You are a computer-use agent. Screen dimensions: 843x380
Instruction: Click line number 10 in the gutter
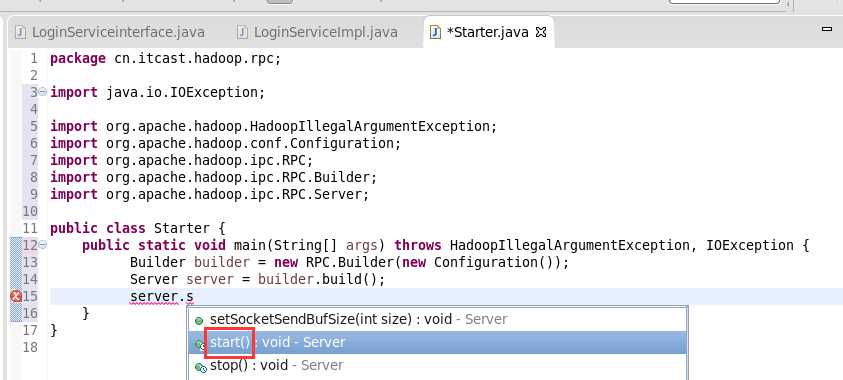point(30,211)
